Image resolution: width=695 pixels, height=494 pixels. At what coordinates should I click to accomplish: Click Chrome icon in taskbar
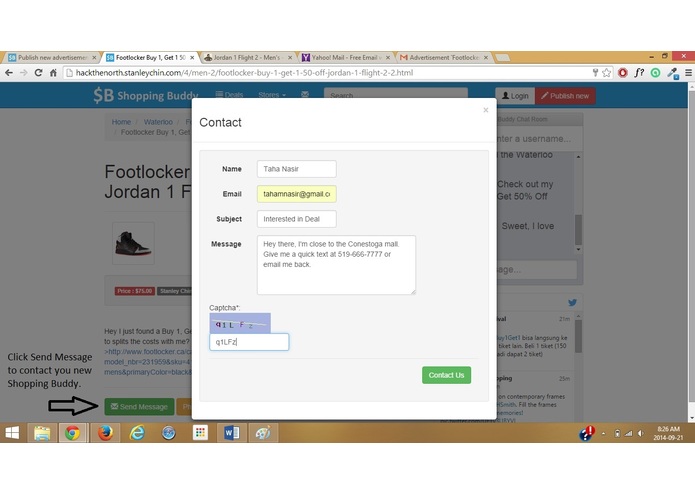73,433
